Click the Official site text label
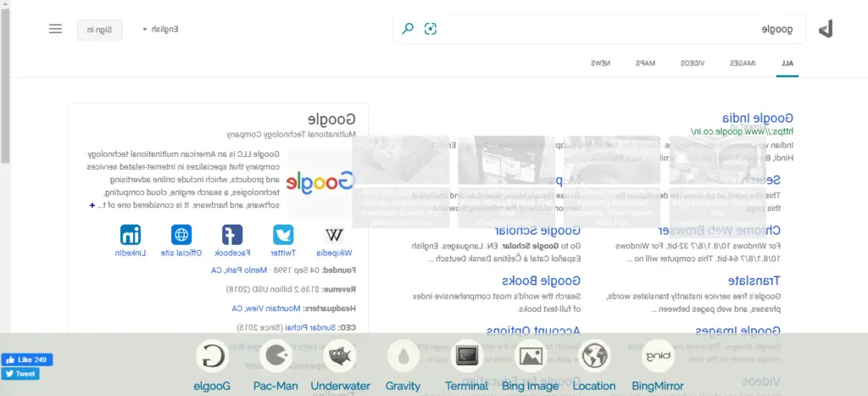 [x=181, y=253]
